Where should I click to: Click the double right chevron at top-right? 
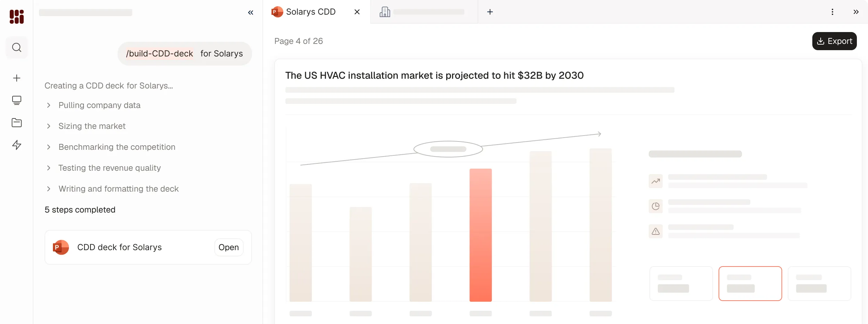pyautogui.click(x=856, y=12)
